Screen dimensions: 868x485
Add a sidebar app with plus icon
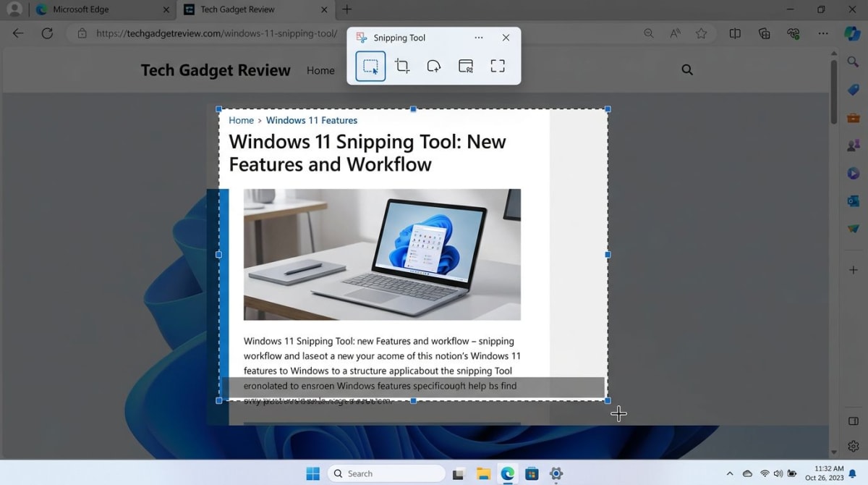point(853,270)
